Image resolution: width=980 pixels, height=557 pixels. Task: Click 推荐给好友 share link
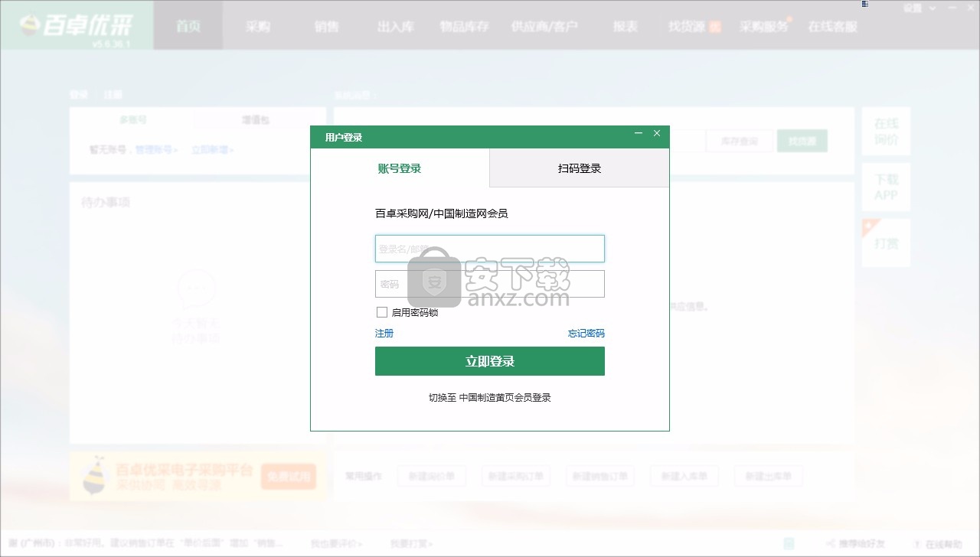(x=856, y=544)
